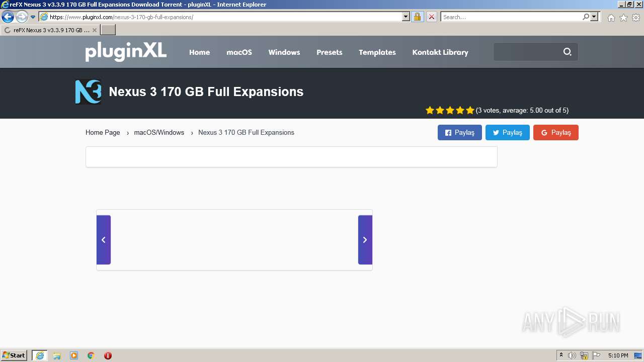Rate five stars with last star

[x=470, y=110]
